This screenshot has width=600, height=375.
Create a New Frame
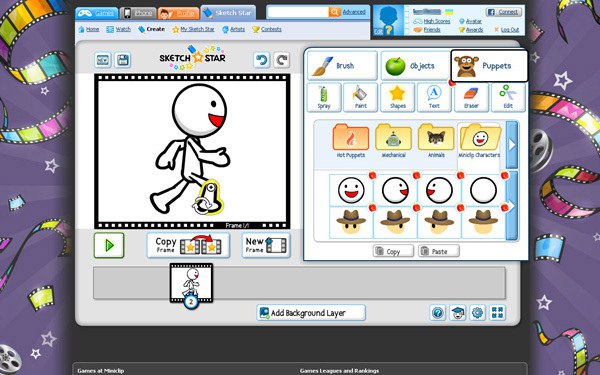266,245
